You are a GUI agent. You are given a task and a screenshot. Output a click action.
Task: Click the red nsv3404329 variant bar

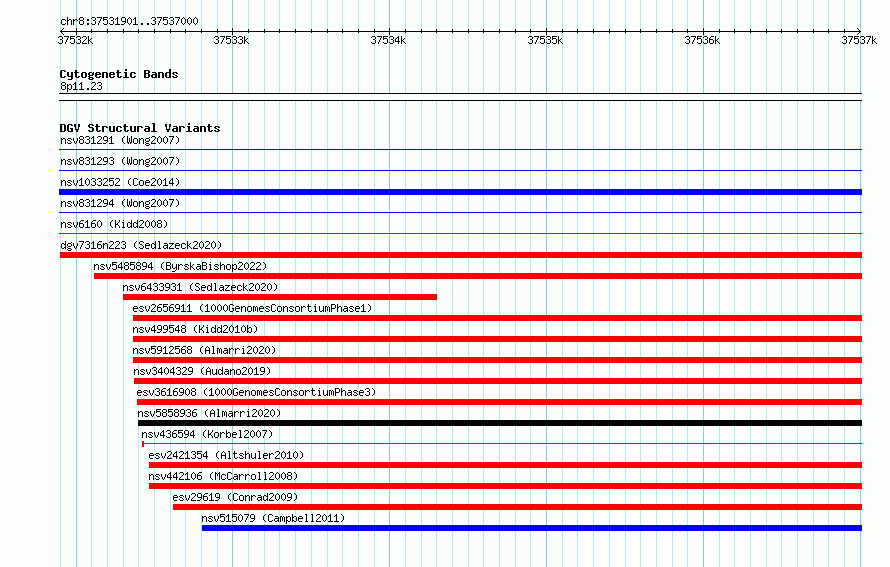point(498,381)
